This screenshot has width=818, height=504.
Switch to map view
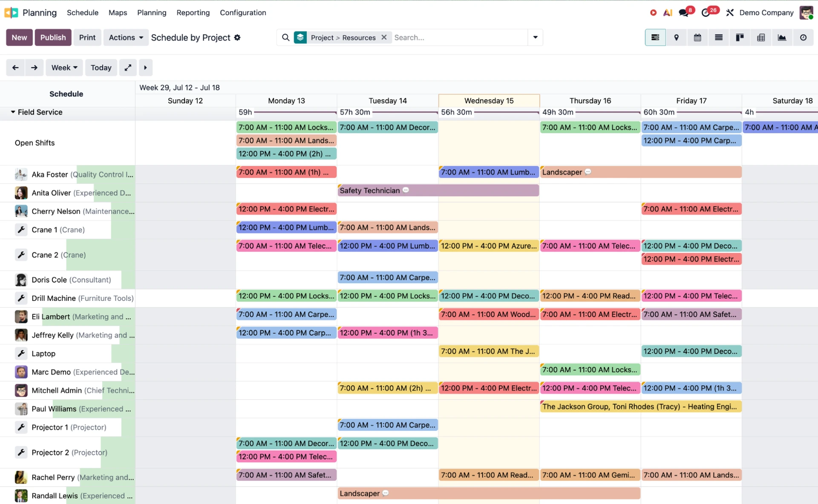(676, 37)
